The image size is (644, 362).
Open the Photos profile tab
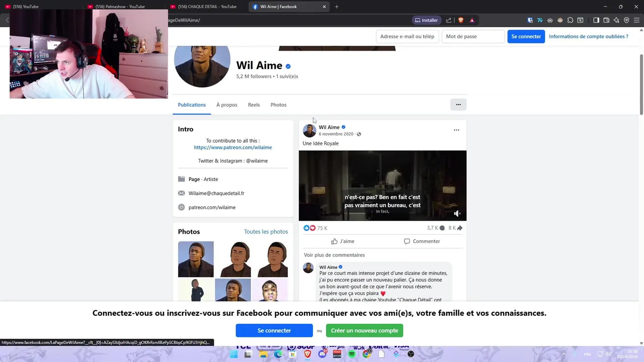pos(278,105)
